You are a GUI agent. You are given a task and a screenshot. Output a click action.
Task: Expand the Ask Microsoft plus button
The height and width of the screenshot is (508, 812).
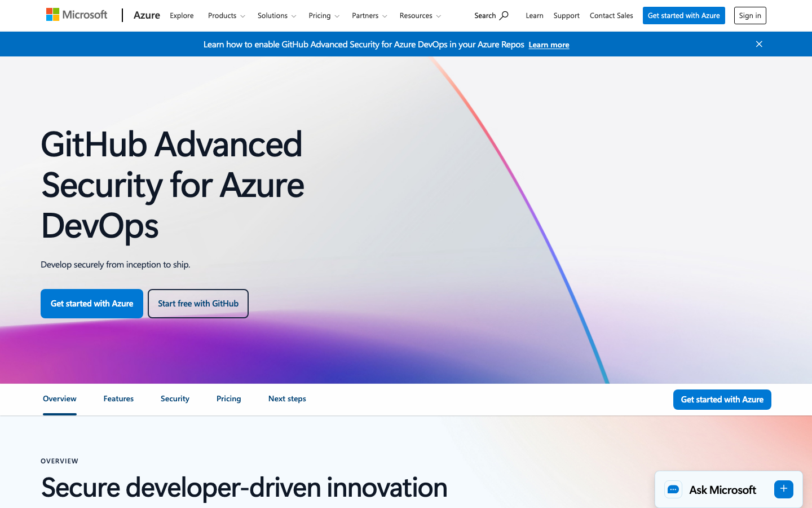click(x=784, y=489)
